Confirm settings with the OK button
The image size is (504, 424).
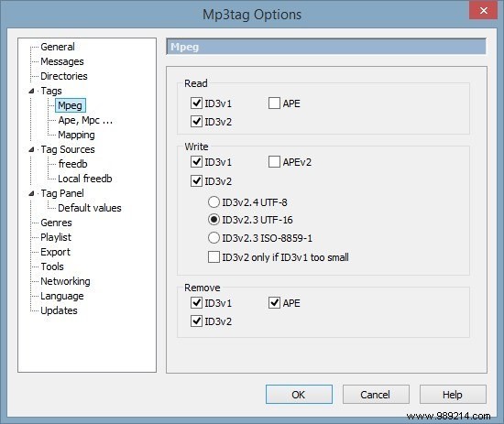click(x=299, y=394)
